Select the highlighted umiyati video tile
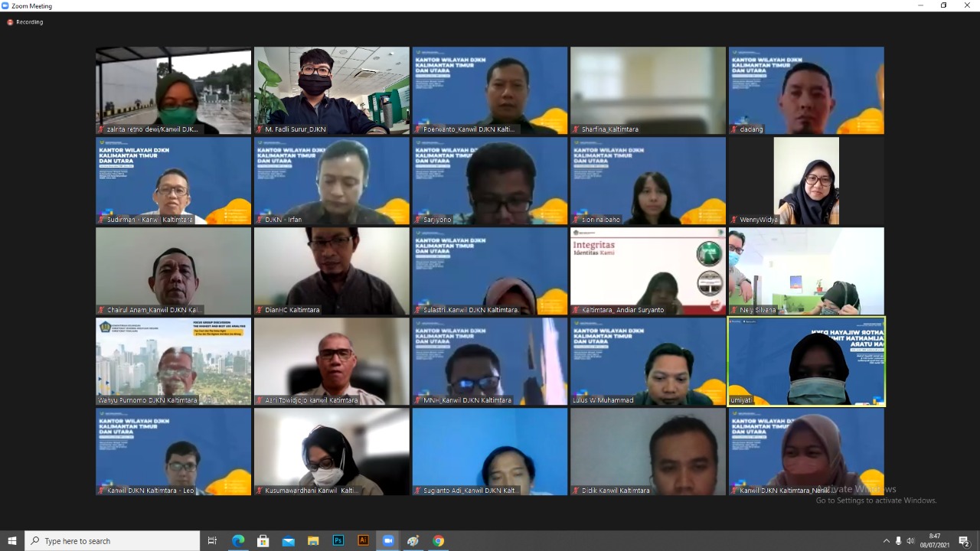This screenshot has width=980, height=551. pyautogui.click(x=806, y=361)
